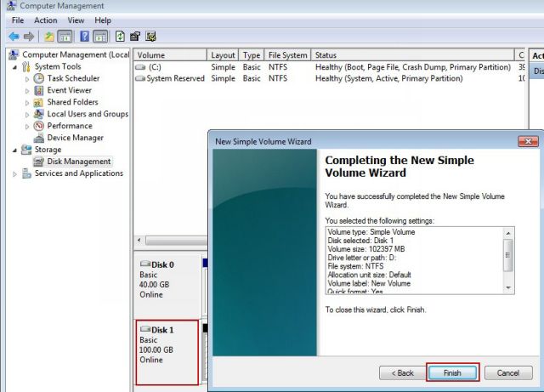This screenshot has width=544, height=392.
Task: Click settings list scroll down arrow
Action: pos(508,287)
